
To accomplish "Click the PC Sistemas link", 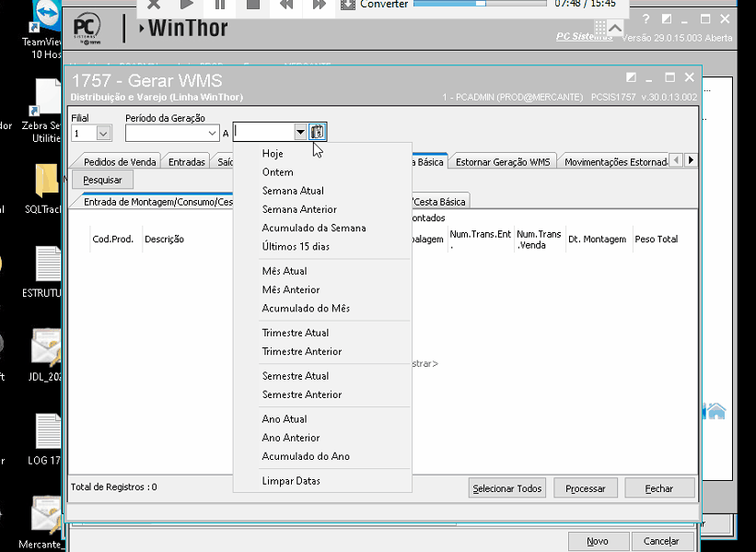I will (x=584, y=37).
